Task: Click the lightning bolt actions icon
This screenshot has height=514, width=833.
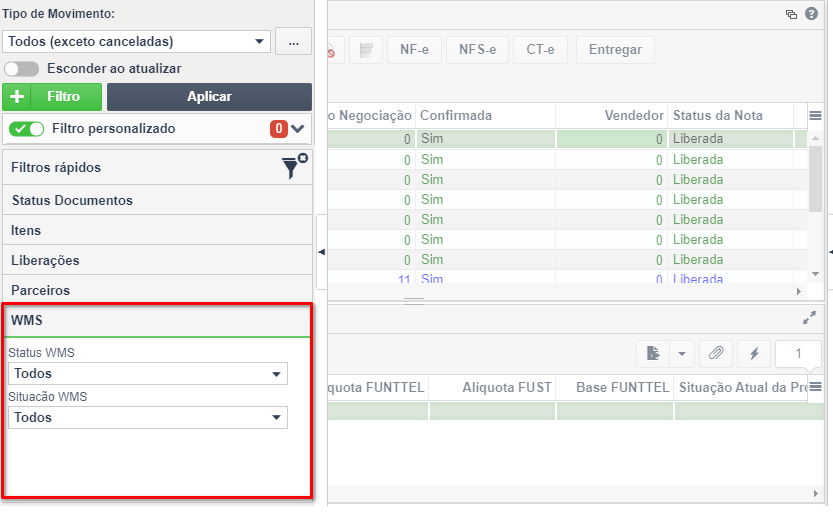Action: click(754, 353)
